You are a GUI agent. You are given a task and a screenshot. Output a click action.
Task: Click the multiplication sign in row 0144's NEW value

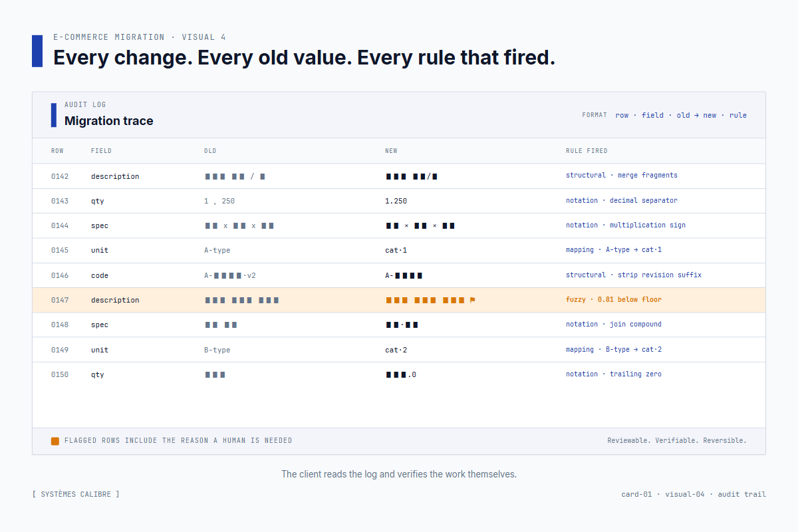point(406,225)
